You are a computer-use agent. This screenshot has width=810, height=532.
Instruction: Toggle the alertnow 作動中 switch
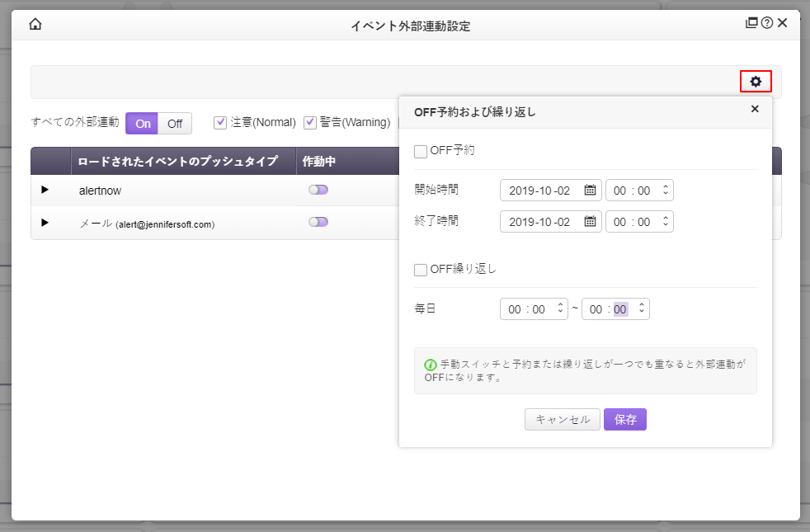pyautogui.click(x=318, y=190)
